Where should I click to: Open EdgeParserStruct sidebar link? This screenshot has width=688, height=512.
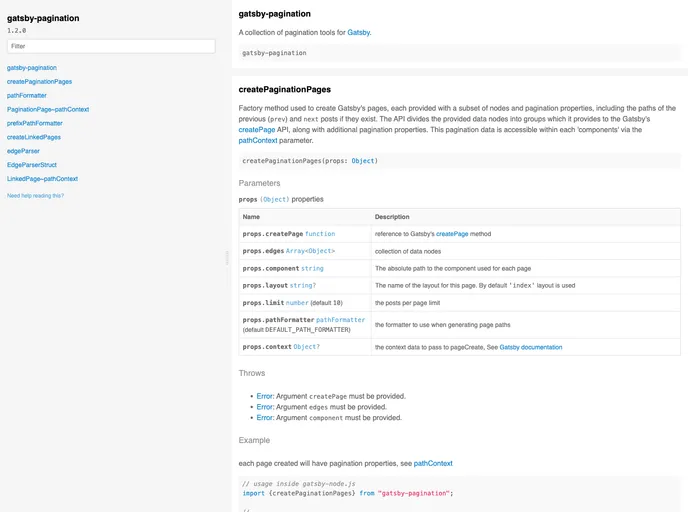pos(32,165)
